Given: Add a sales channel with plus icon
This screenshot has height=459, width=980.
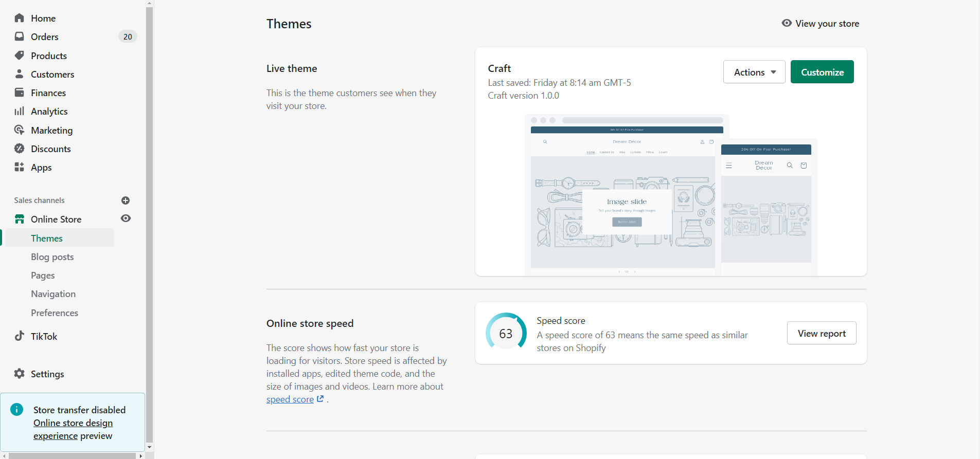Looking at the screenshot, I should pyautogui.click(x=126, y=200).
